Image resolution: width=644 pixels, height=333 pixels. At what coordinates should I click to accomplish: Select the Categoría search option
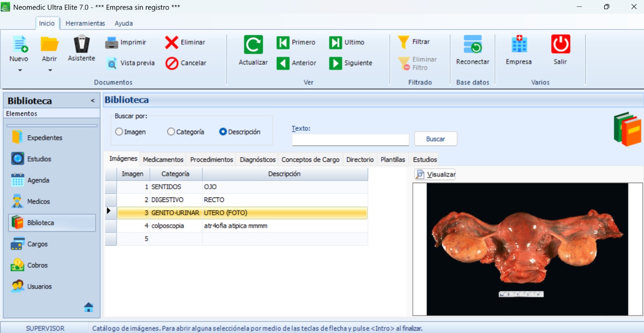tap(171, 132)
